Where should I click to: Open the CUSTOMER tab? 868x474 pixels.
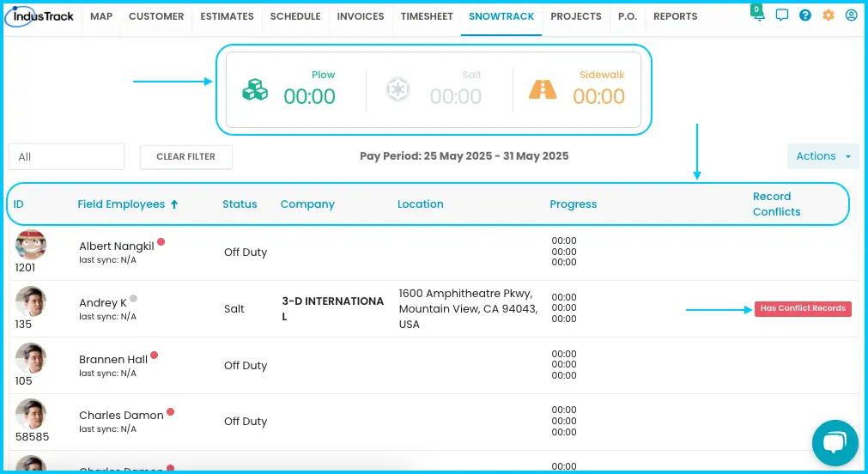pyautogui.click(x=156, y=16)
